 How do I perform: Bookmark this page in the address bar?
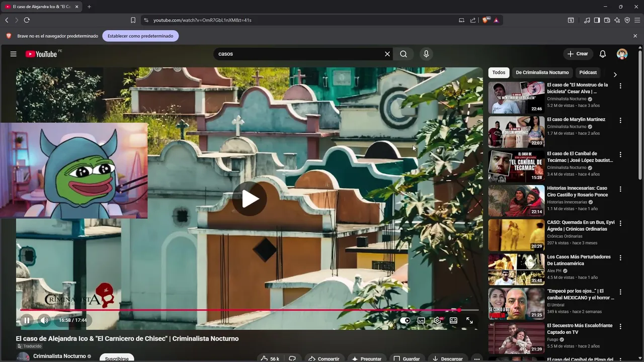coord(133,20)
